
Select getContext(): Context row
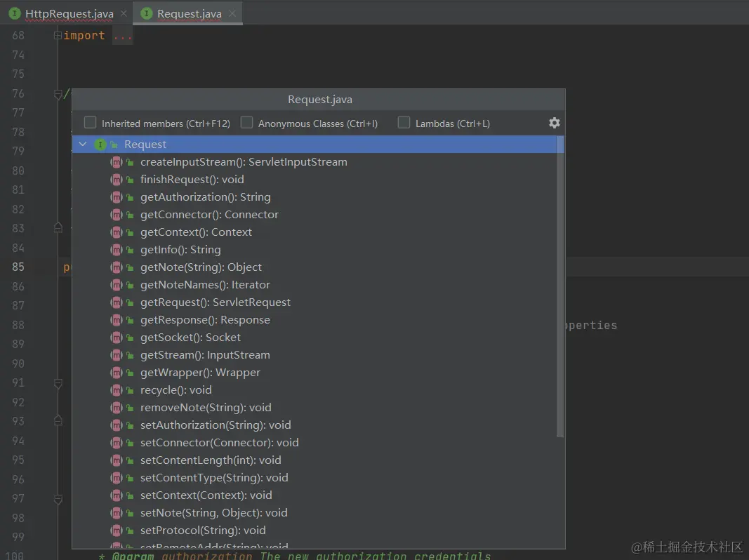(x=314, y=232)
